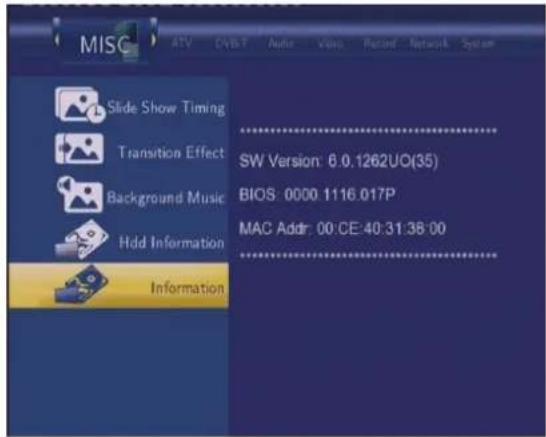Click SW Version 6.0.1262UO(35) text

coord(338,161)
